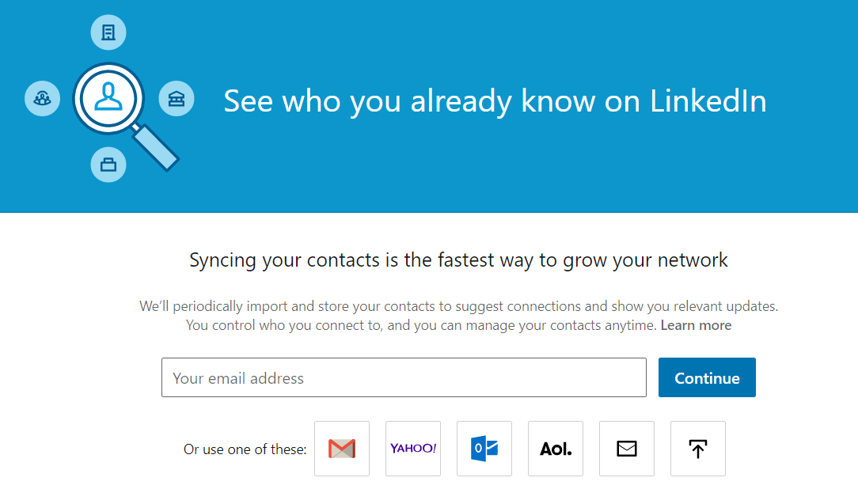Click the upload contacts file icon
858x504 pixels.
coord(697,449)
